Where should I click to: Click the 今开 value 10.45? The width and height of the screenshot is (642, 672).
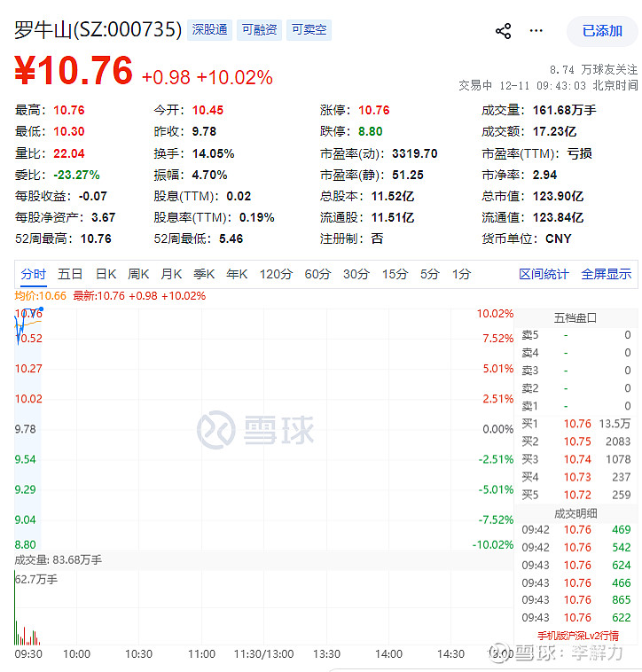(207, 110)
